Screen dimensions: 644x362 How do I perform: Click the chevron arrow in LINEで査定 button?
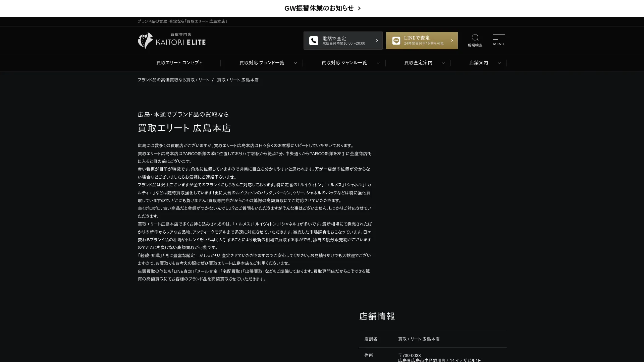(452, 41)
